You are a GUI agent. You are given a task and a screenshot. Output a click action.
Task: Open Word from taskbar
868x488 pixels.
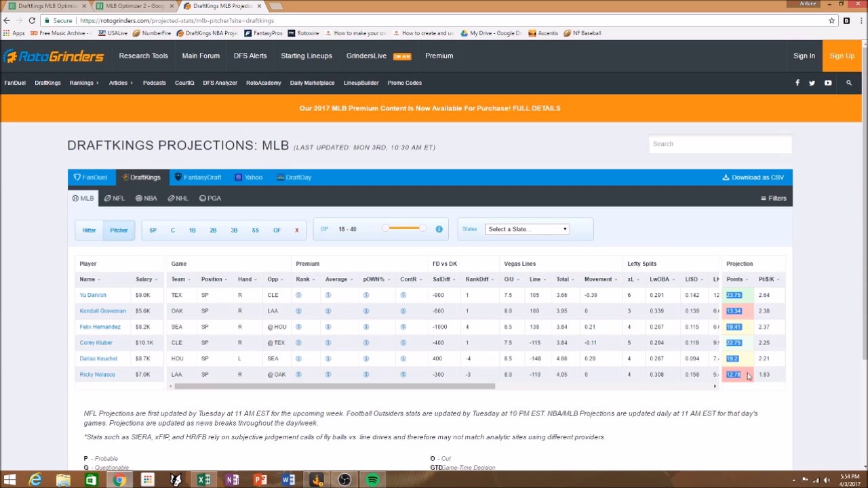tap(288, 480)
